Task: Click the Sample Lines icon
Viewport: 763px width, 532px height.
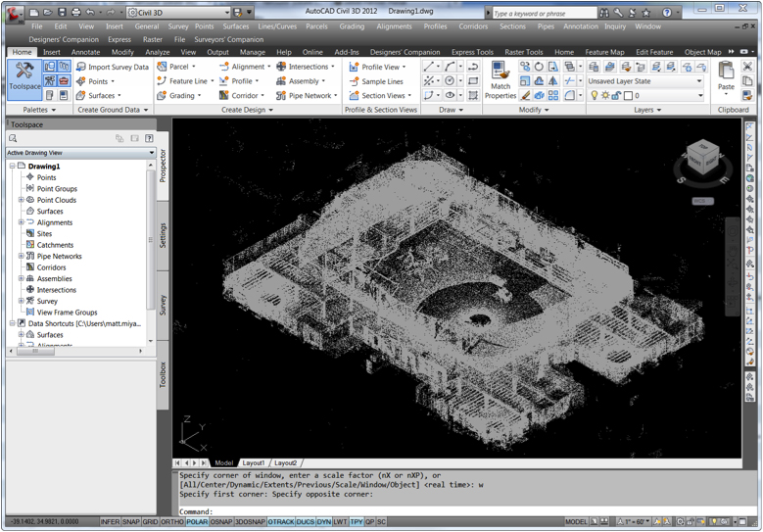Action: coord(354,81)
